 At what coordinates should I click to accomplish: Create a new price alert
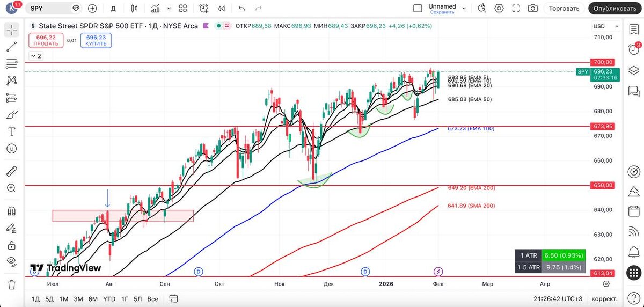pyautogui.click(x=204, y=8)
